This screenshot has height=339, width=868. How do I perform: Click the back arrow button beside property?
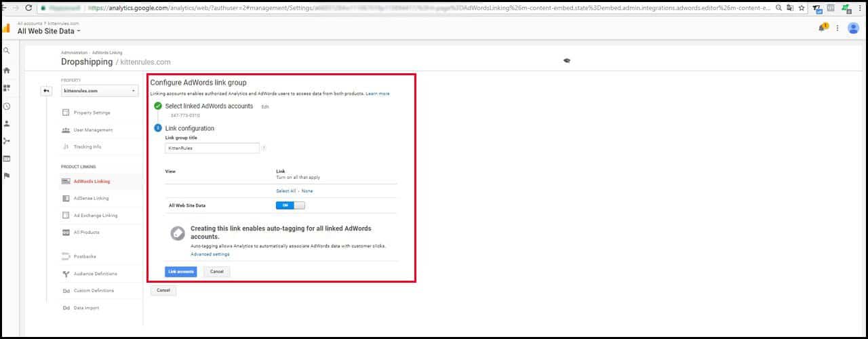[46, 91]
